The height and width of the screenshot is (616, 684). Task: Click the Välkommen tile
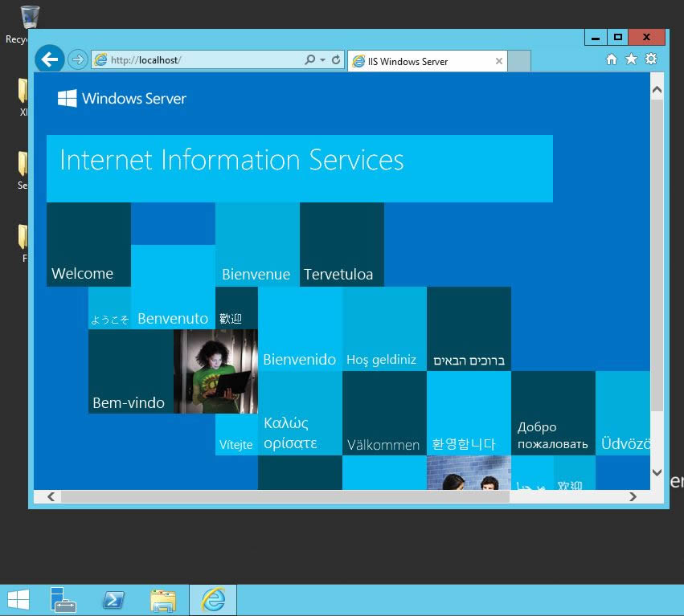pos(385,414)
